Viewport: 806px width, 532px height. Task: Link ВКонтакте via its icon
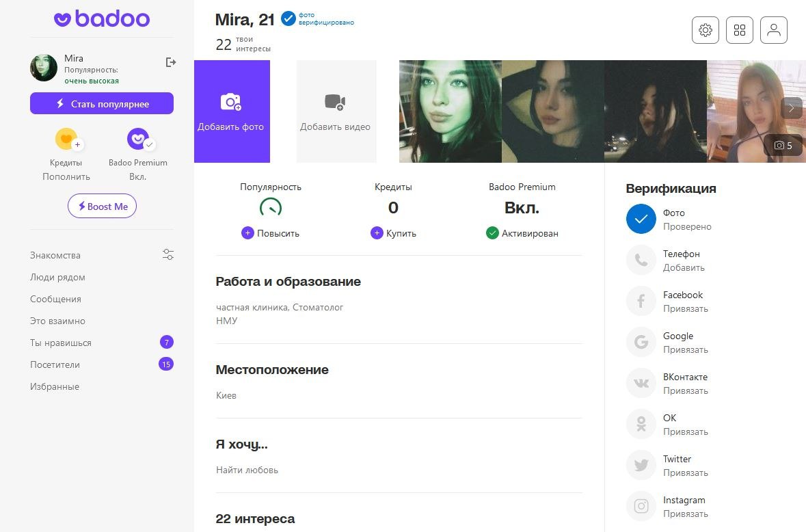click(641, 383)
